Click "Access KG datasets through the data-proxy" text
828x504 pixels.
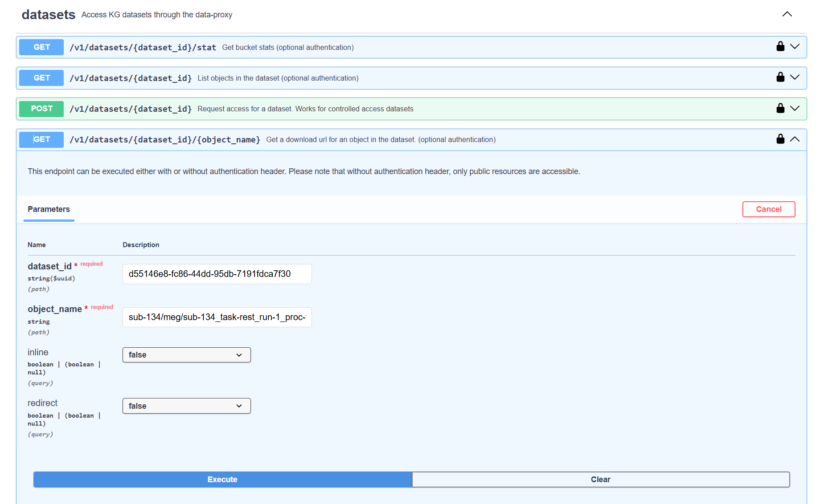[x=157, y=15]
